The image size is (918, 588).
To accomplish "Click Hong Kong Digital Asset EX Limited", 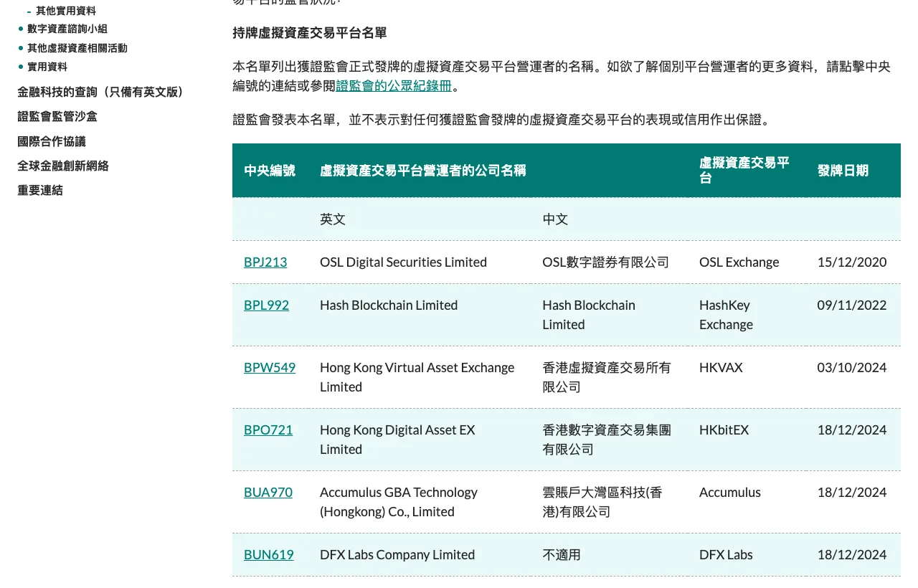I will (x=397, y=440).
